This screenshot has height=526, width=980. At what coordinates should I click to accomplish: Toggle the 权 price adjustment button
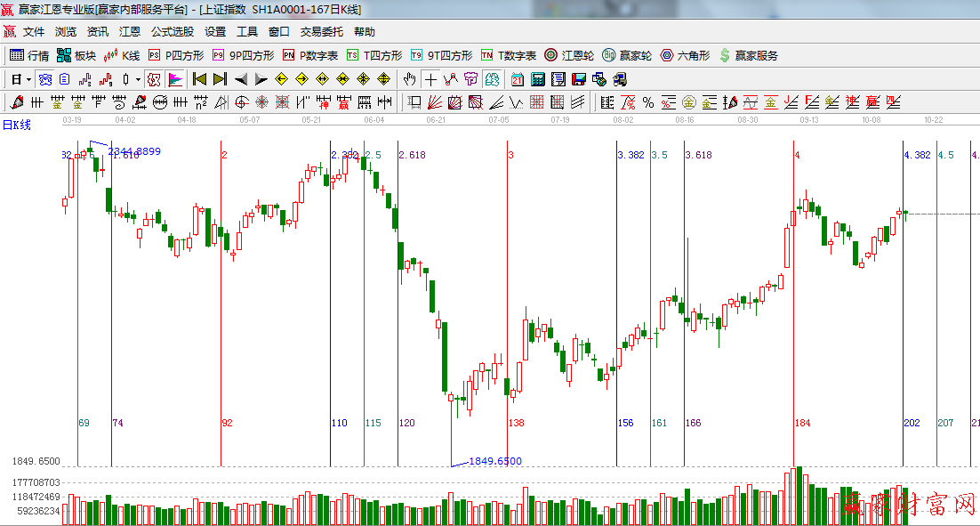[x=153, y=79]
